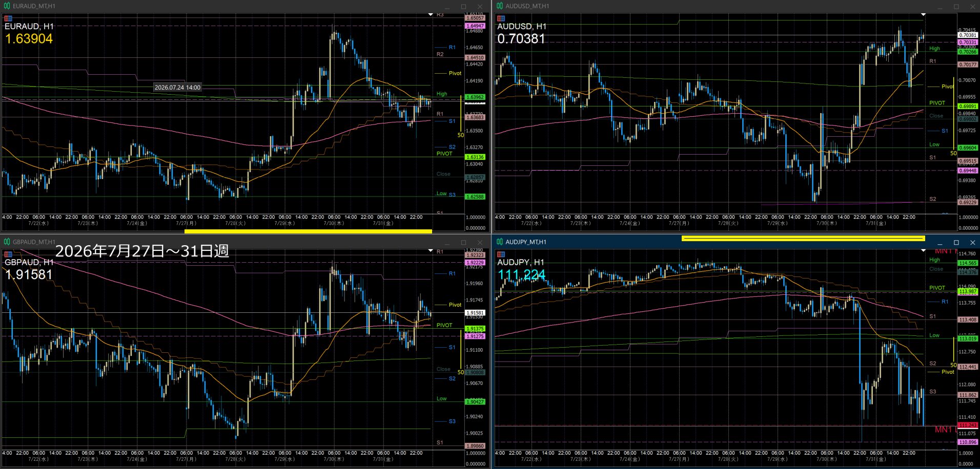Maximize the AUDJPY_MT,H1 chart window

click(956, 242)
